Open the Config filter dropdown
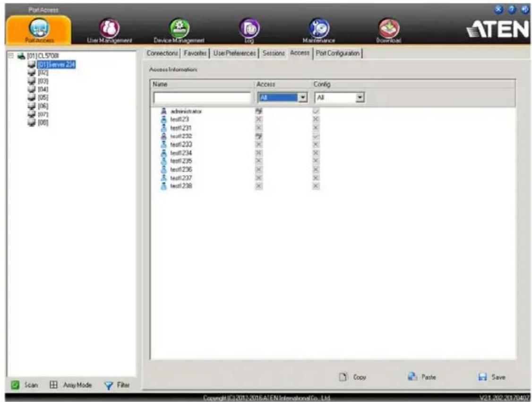The image size is (532, 402). (339, 98)
